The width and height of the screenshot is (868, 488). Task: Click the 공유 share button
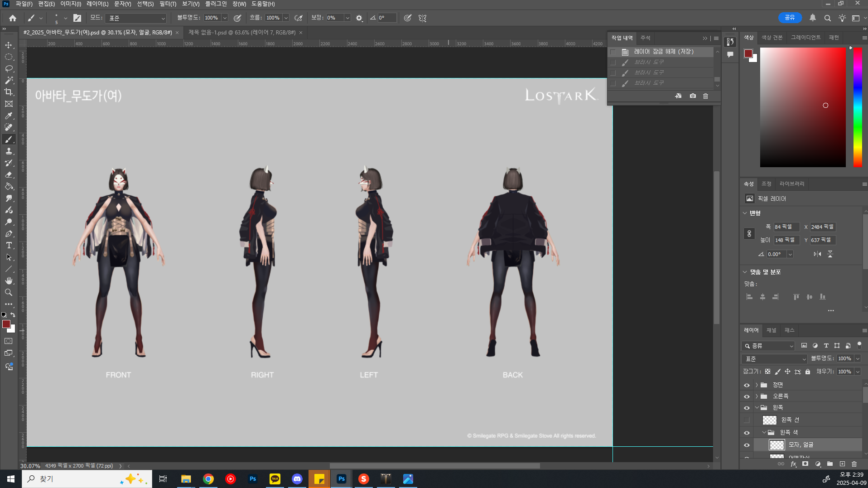[790, 18]
